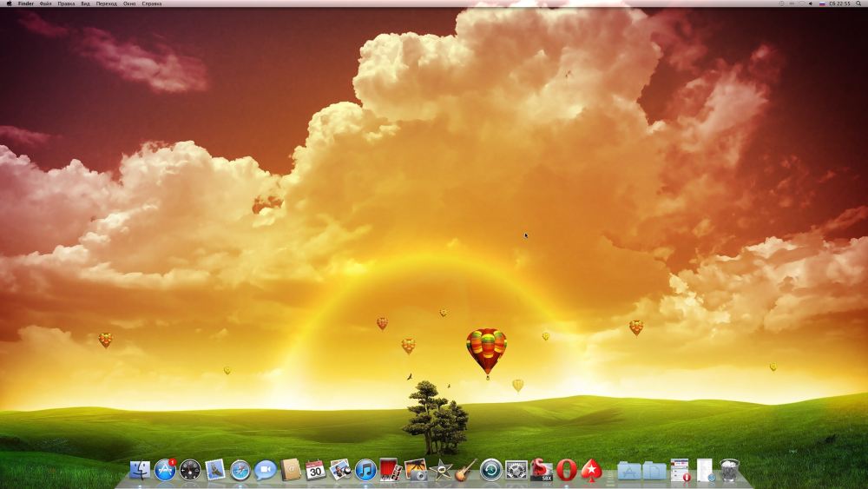Open the Photo Booth red curtain icon
868x489 pixels.
coord(391,470)
